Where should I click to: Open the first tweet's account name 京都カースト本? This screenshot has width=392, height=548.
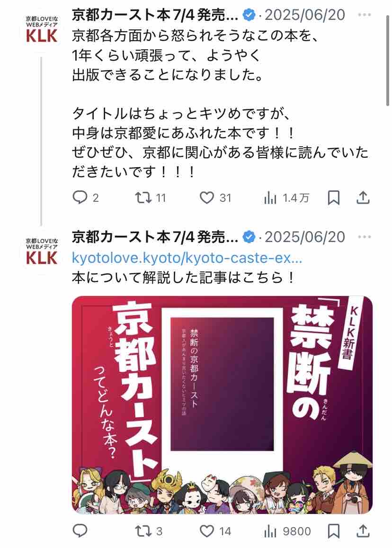(155, 15)
